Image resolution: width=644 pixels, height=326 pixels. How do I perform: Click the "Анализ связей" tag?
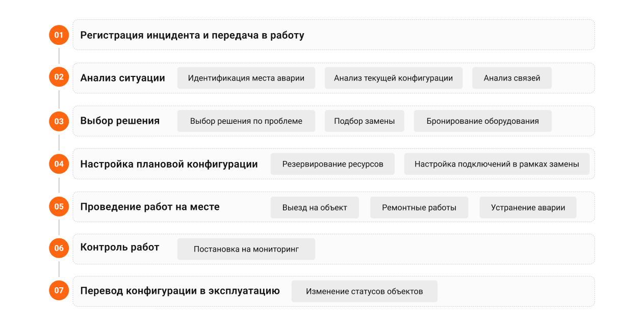tap(511, 78)
